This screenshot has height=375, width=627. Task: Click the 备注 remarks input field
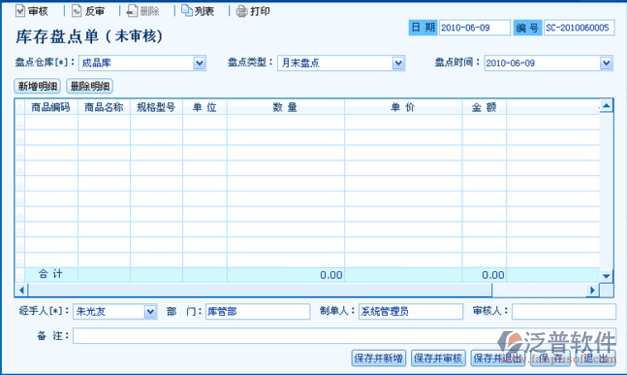[x=344, y=336]
